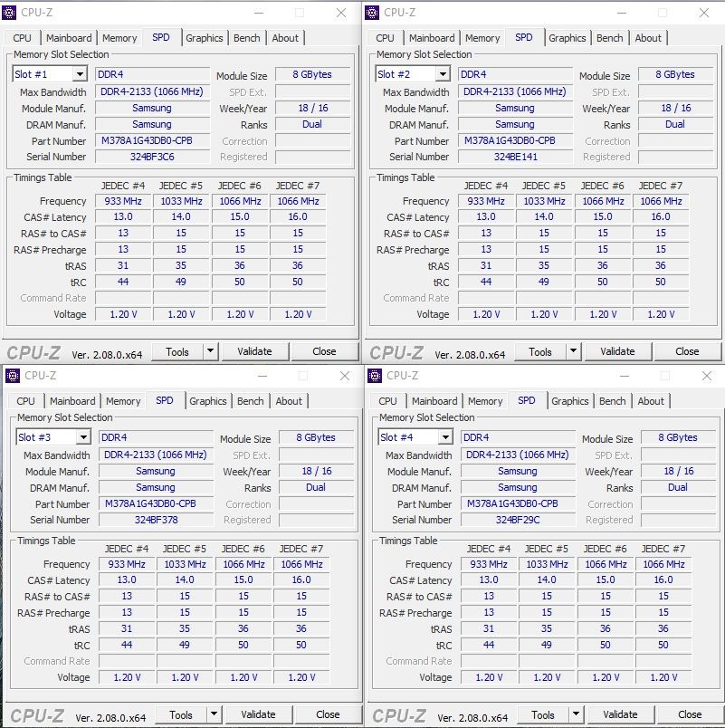The height and width of the screenshot is (728, 725).
Task: Select Graphics tab in Slot #2 window
Action: [568, 38]
